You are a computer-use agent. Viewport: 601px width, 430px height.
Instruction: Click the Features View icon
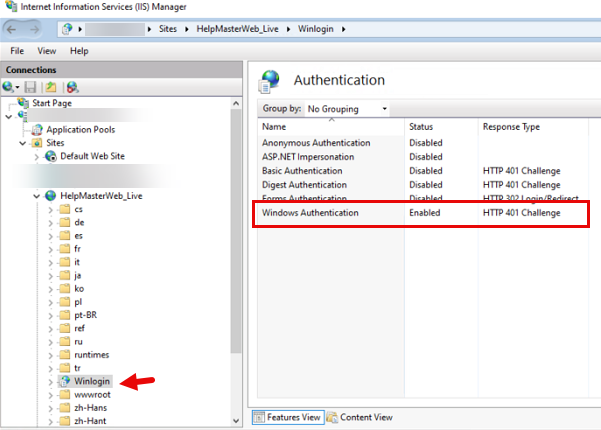(x=259, y=417)
